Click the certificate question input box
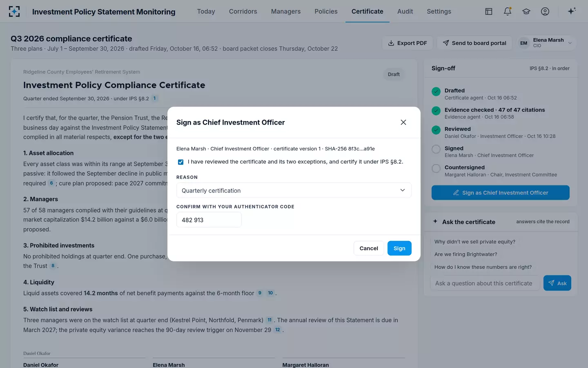The width and height of the screenshot is (588, 368). tap(485, 283)
